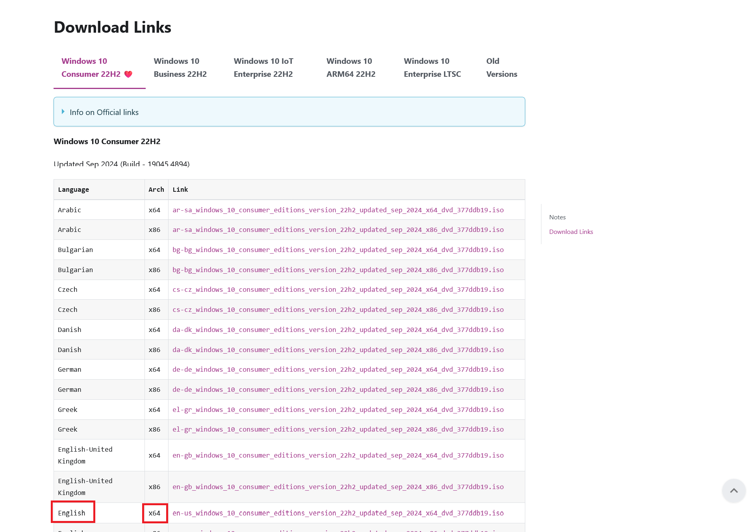Jump to Download Links in the sidebar
Image resolution: width=756 pixels, height=532 pixels.
571,232
